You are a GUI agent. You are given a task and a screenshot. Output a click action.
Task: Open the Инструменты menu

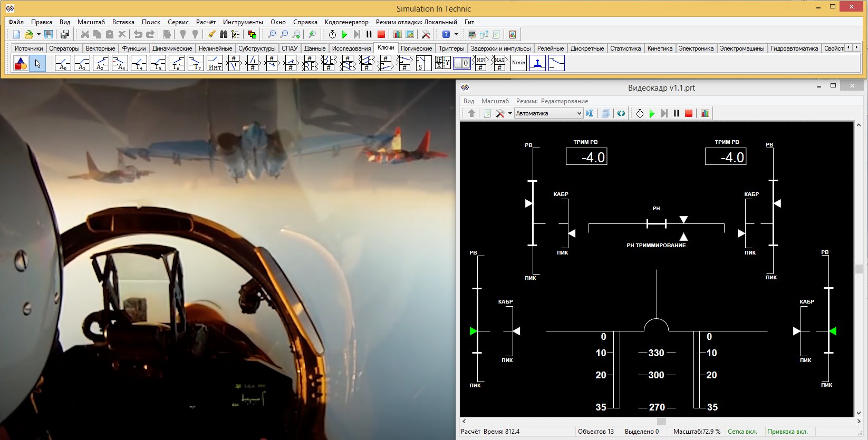243,22
